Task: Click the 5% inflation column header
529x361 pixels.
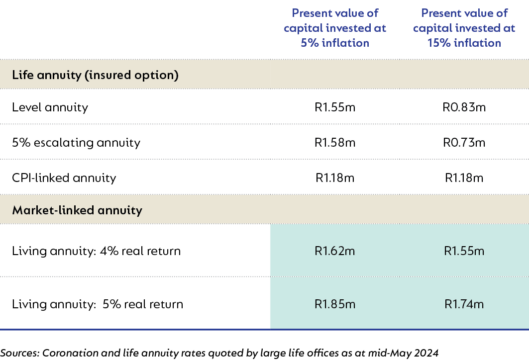Action: [335, 28]
